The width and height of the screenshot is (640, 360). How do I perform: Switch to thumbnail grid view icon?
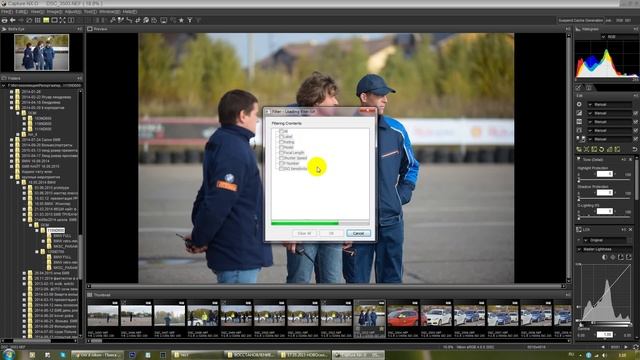coord(37,20)
